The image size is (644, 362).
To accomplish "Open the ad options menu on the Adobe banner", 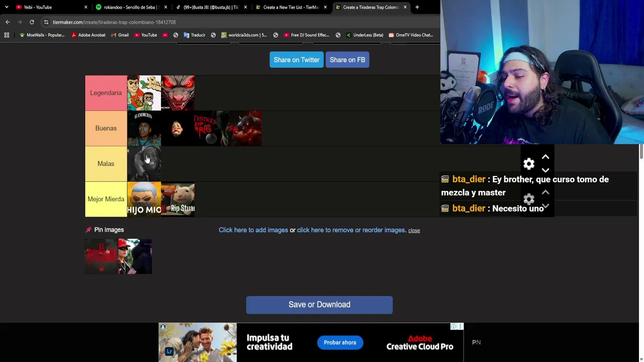I will 460,327.
